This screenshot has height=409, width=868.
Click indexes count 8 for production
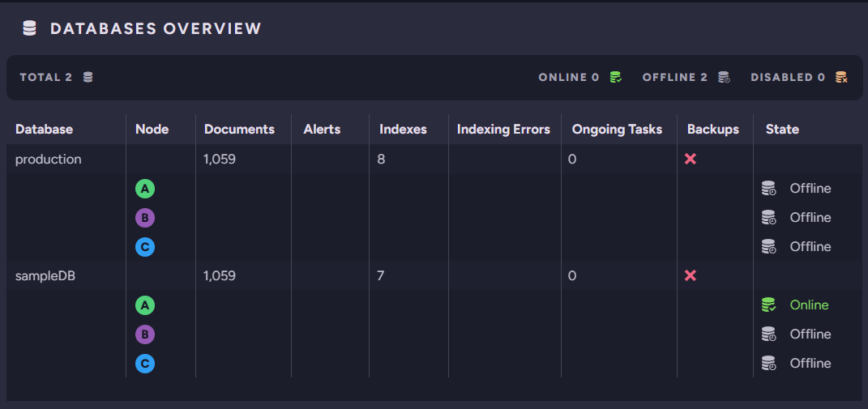click(382, 160)
